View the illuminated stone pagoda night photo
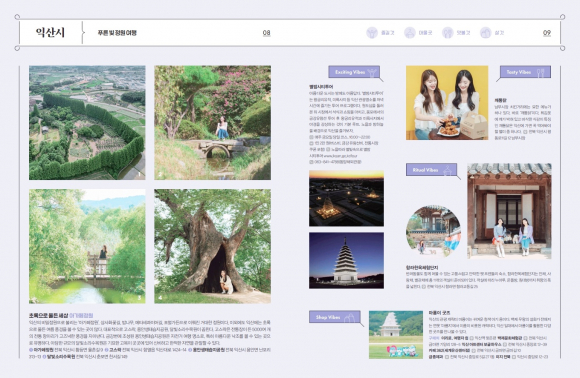 point(346,260)
